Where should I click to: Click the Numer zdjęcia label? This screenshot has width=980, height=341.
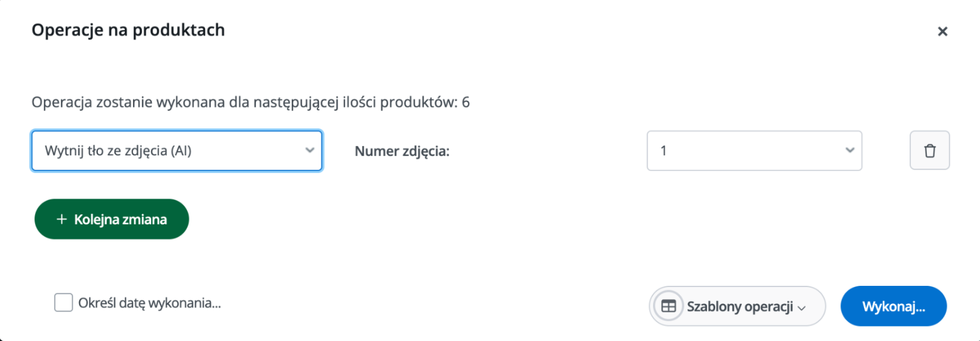402,151
